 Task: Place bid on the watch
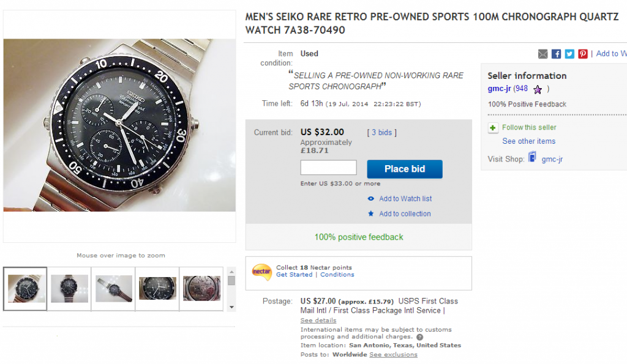pyautogui.click(x=405, y=169)
